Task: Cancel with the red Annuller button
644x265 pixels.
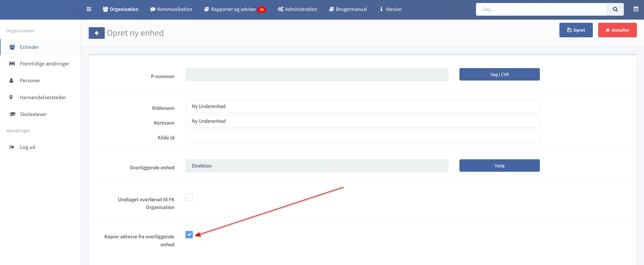Action: pos(617,30)
